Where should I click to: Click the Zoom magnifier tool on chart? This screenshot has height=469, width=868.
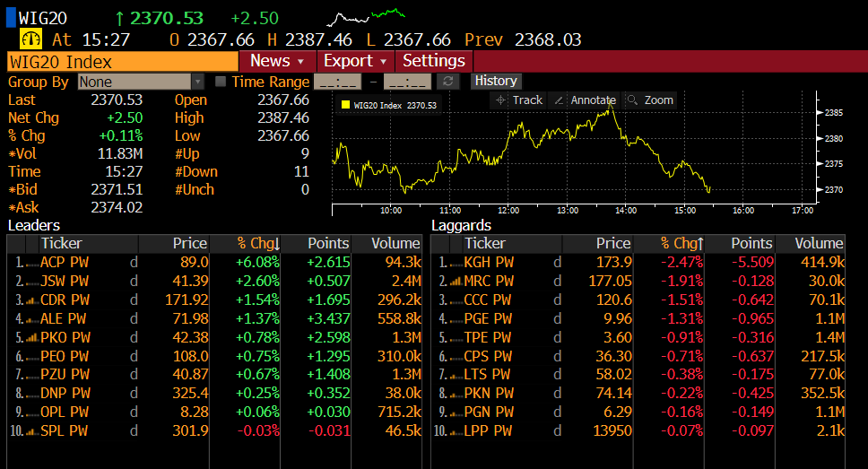click(x=649, y=100)
